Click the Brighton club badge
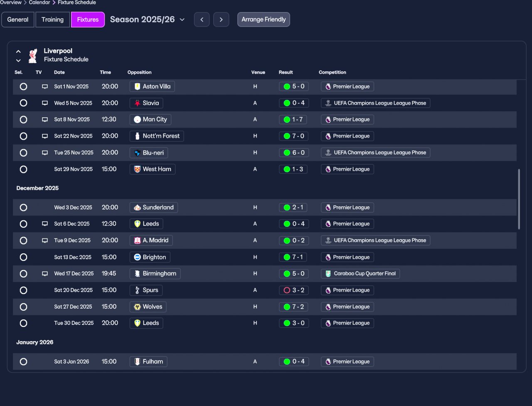532x406 pixels. click(x=137, y=257)
